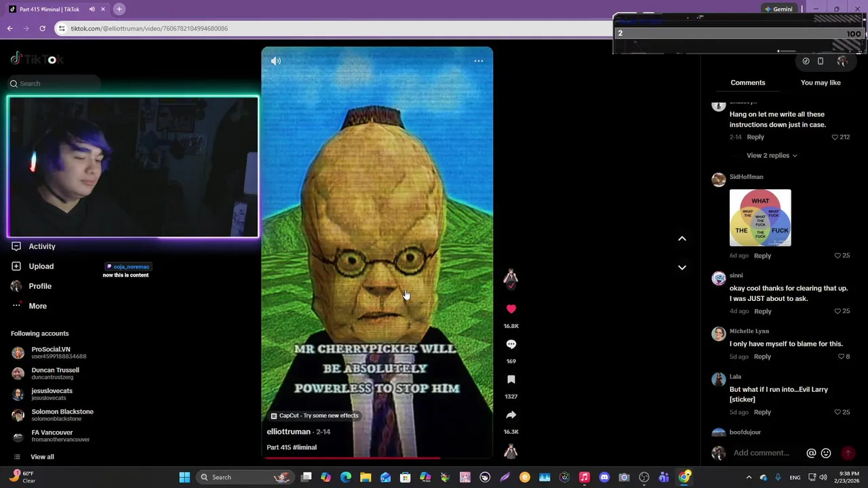
Task: Switch to the Comments tab
Action: [748, 83]
